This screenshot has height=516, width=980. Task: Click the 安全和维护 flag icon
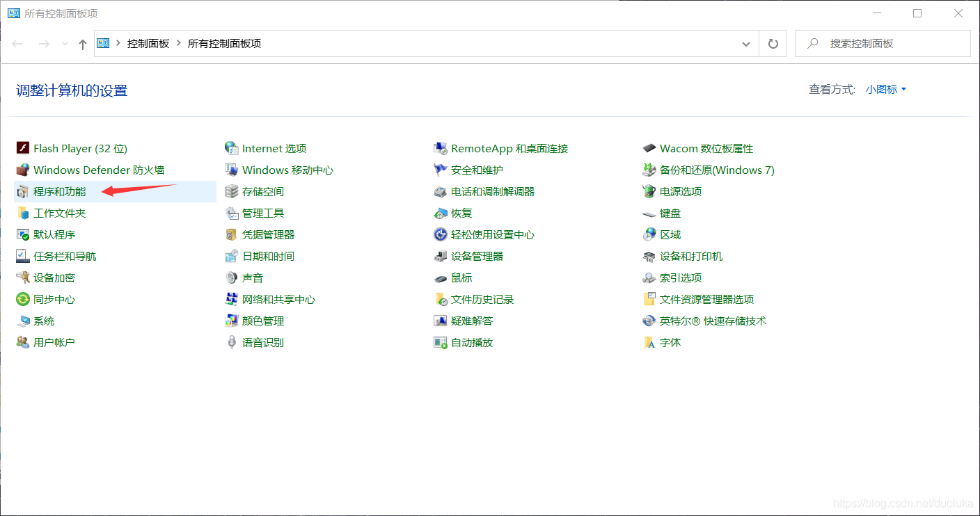click(x=441, y=170)
